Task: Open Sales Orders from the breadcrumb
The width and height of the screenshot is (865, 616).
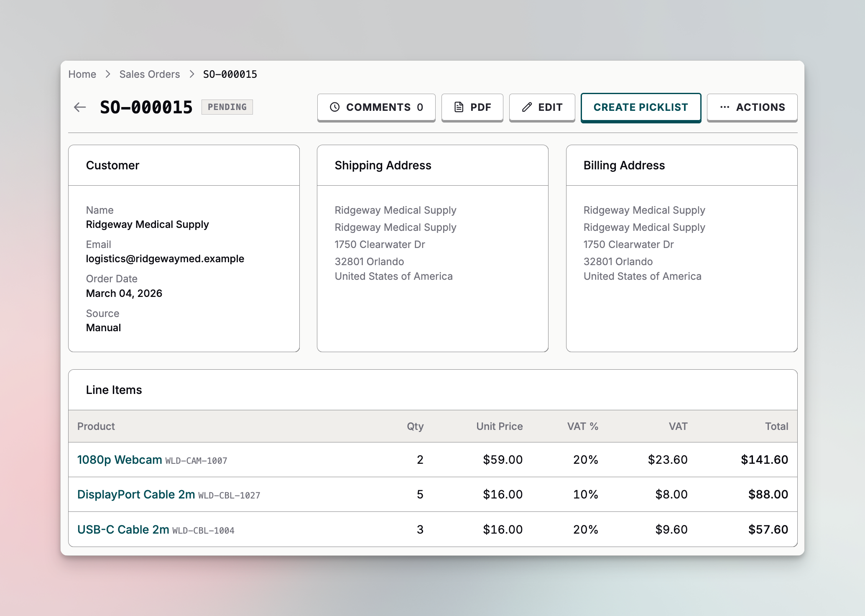Action: tap(149, 74)
